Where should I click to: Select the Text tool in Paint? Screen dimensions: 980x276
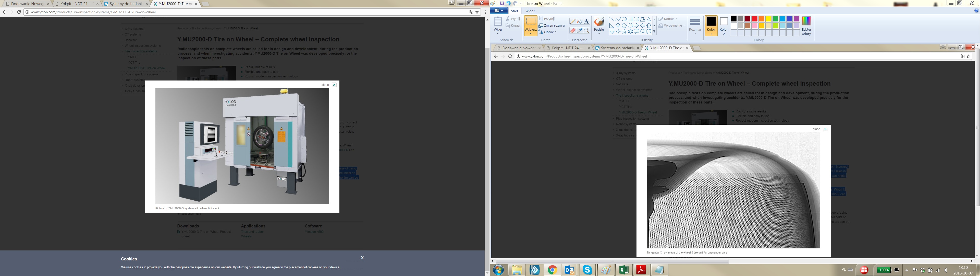click(586, 21)
